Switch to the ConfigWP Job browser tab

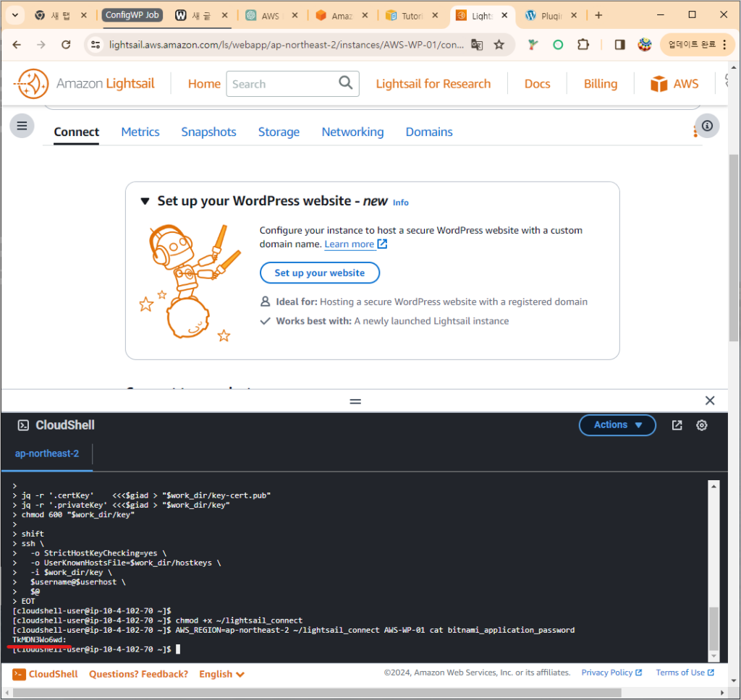132,15
